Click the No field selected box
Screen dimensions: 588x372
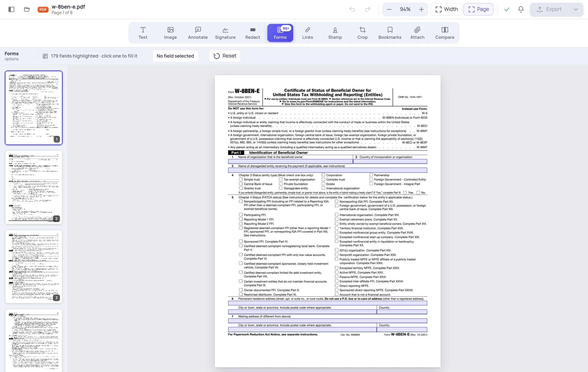pos(175,56)
